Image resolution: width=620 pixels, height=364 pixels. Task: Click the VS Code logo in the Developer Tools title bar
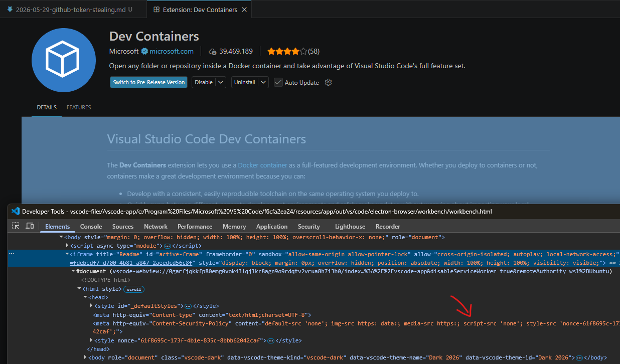click(15, 211)
